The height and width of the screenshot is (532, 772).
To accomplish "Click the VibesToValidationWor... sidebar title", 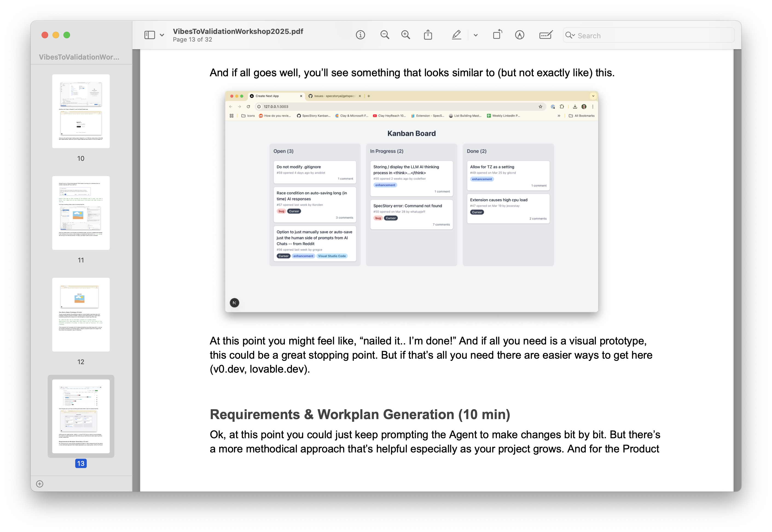I will tap(79, 57).
